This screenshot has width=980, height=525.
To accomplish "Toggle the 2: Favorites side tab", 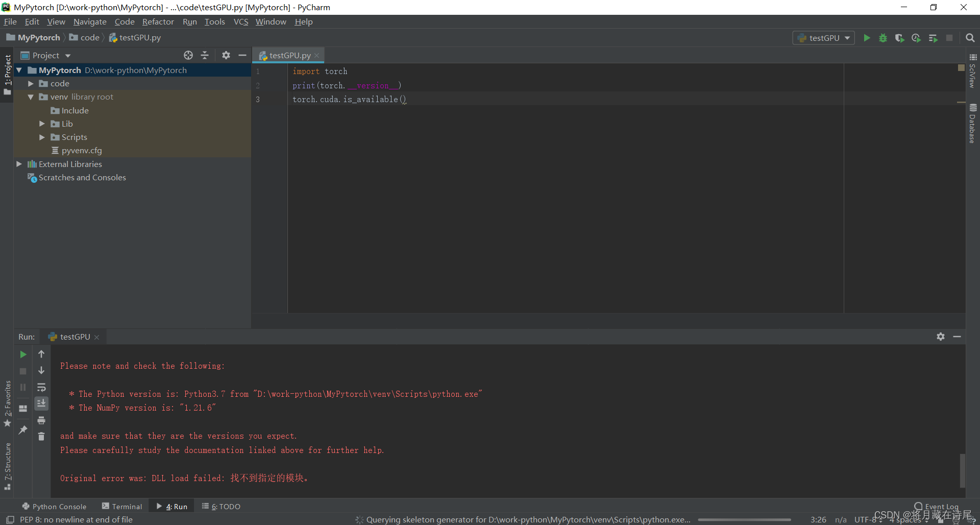I will (7, 404).
